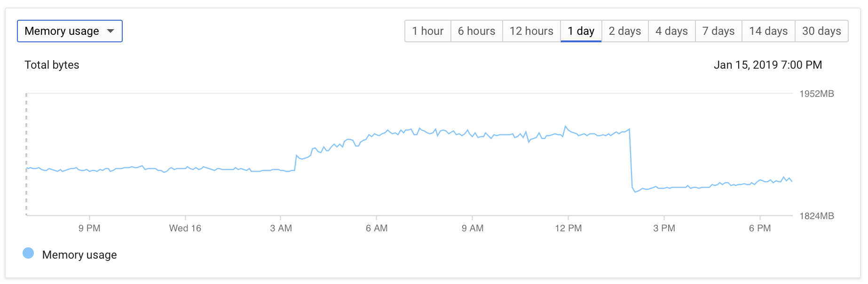This screenshot has height=284, width=868.
Task: Switch to the 30 days range
Action: (821, 31)
